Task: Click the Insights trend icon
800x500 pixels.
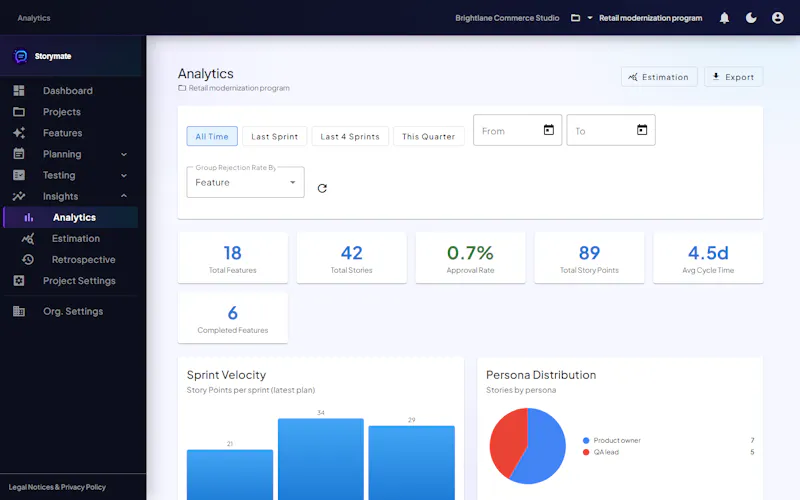Action: pyautogui.click(x=19, y=196)
